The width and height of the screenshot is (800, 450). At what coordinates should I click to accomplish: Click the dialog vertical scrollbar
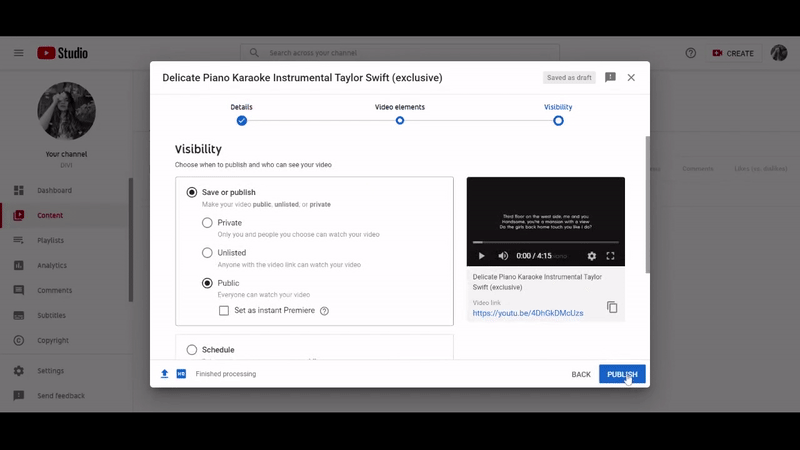[647, 204]
